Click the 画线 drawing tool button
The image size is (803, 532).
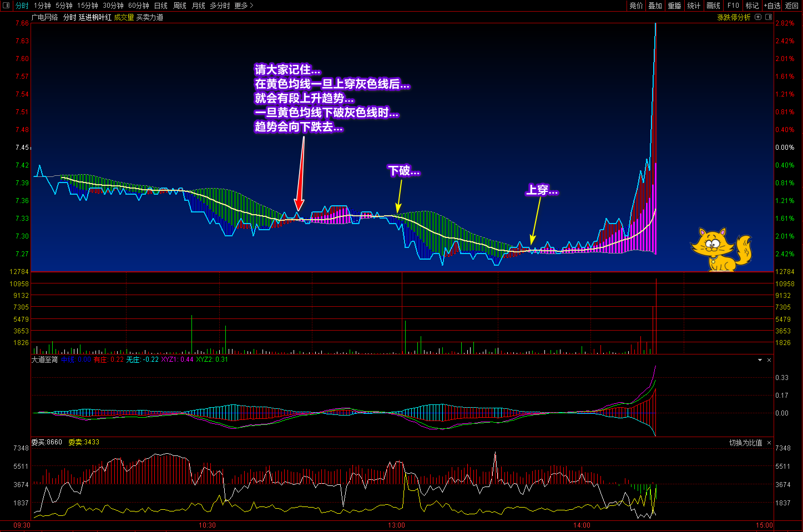[713, 6]
